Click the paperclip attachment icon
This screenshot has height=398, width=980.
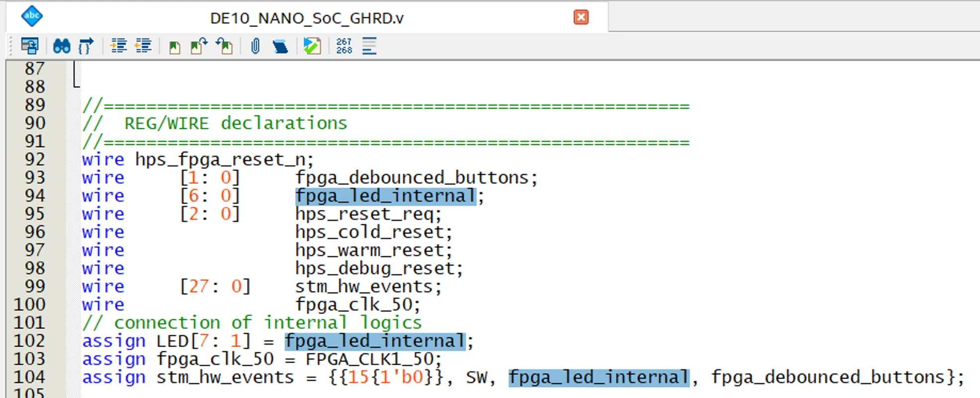pos(255,46)
